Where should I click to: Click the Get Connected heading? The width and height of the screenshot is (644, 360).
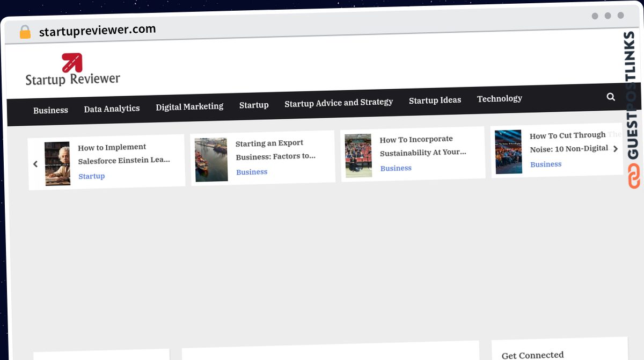click(x=532, y=355)
